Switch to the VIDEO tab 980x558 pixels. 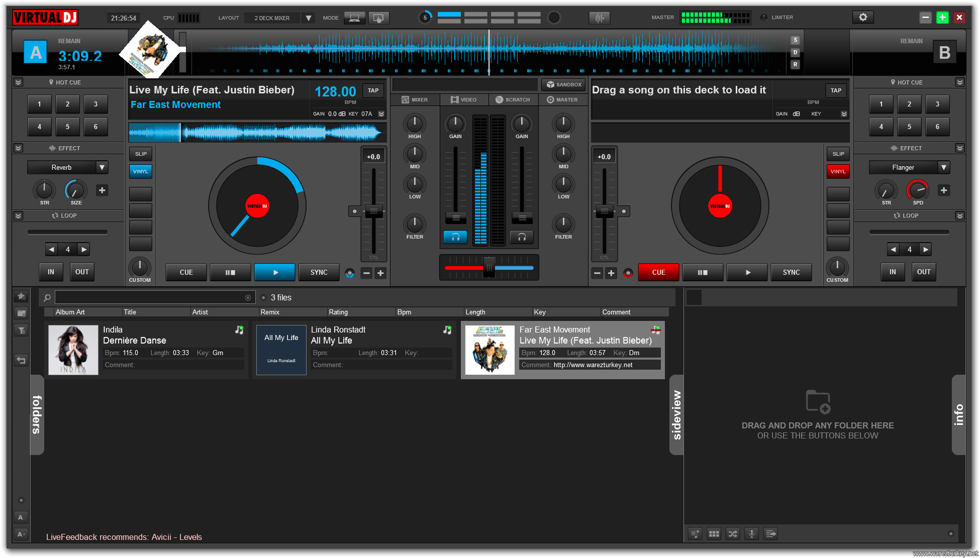(463, 99)
